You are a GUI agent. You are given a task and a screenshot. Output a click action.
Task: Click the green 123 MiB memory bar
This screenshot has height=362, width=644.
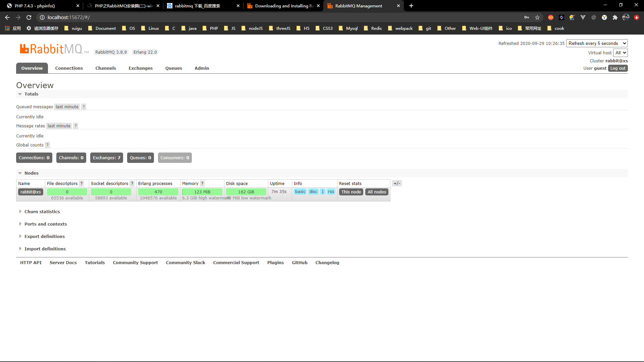(x=202, y=192)
